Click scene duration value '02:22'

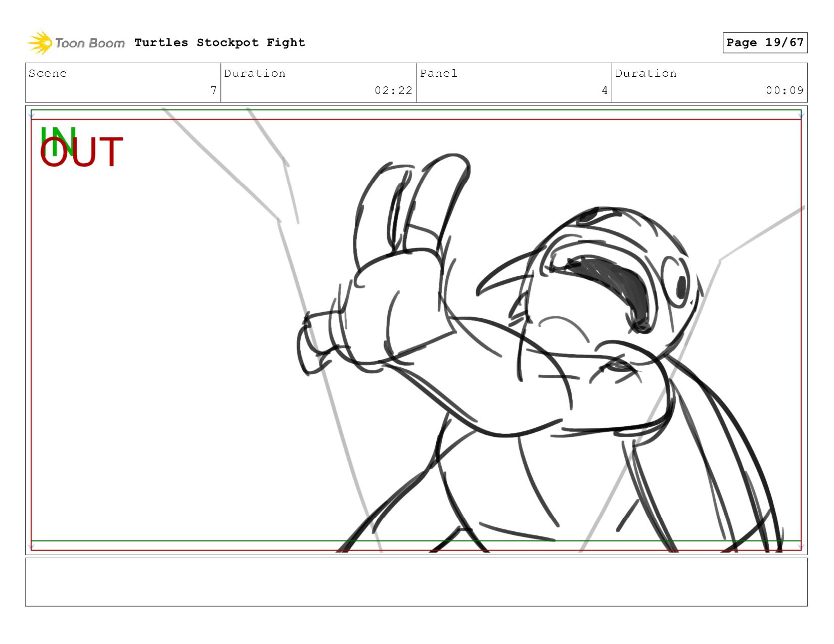pyautogui.click(x=393, y=90)
